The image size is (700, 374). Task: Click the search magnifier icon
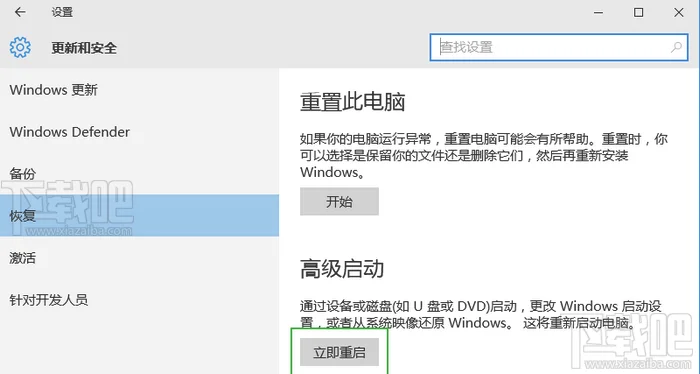pyautogui.click(x=676, y=47)
